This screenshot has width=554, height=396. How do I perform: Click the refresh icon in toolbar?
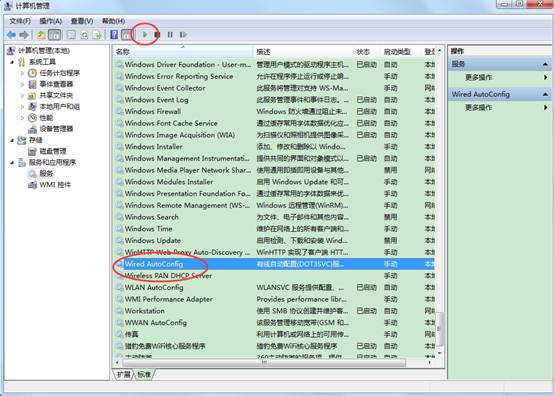(x=84, y=35)
